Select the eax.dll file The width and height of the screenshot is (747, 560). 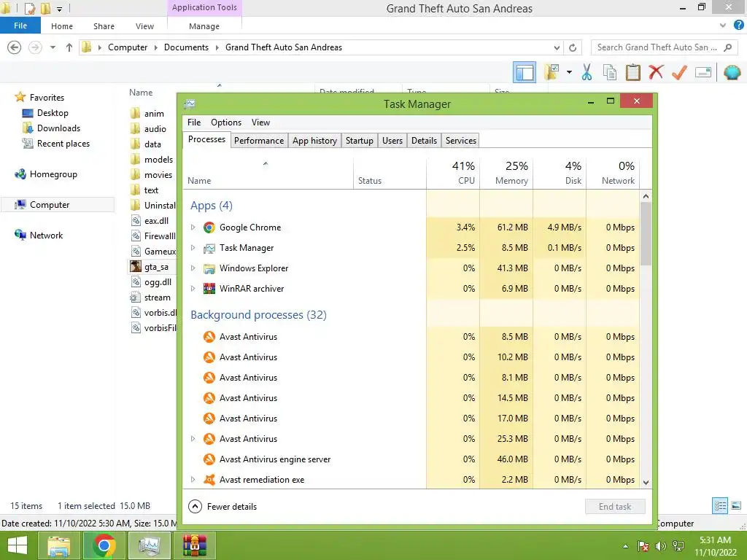click(150, 220)
